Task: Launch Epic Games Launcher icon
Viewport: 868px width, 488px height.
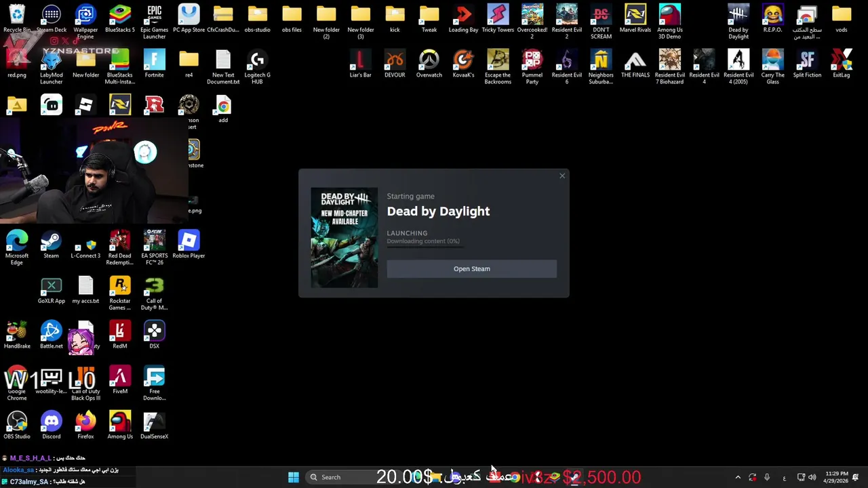Action: [x=154, y=21]
